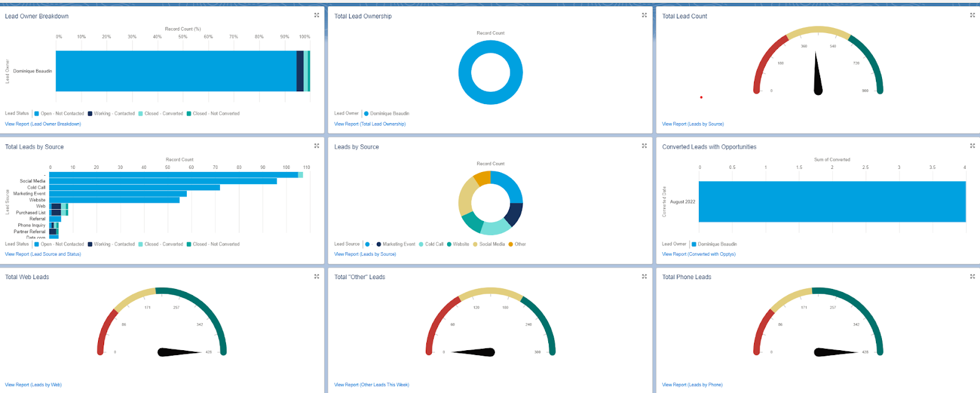The image size is (980, 393).
Task: Click the Converted Leads with Opportunities title
Action: point(709,147)
